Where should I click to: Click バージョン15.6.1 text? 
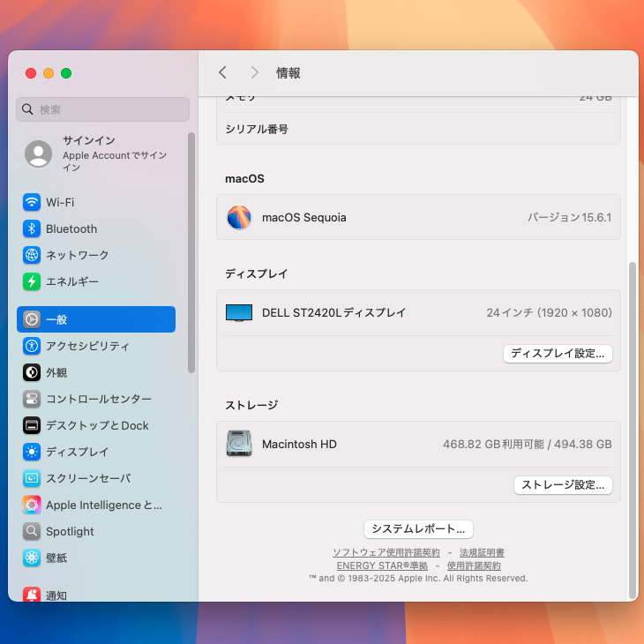pyautogui.click(x=569, y=217)
